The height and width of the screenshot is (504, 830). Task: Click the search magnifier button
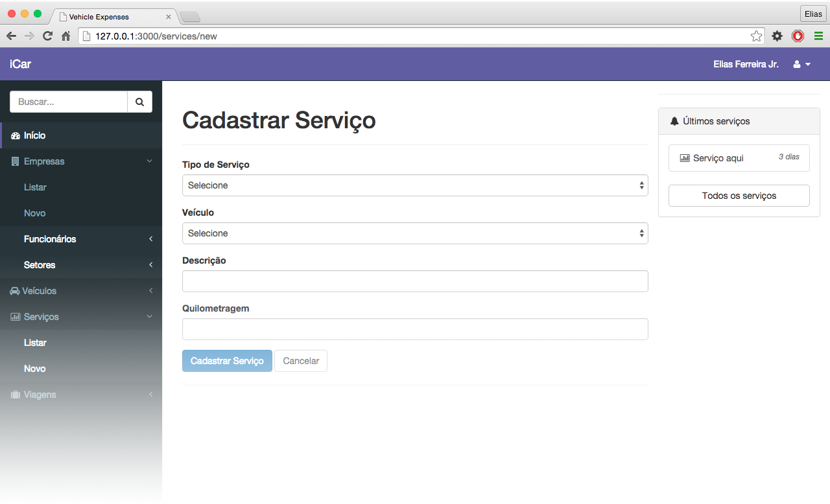pos(139,102)
